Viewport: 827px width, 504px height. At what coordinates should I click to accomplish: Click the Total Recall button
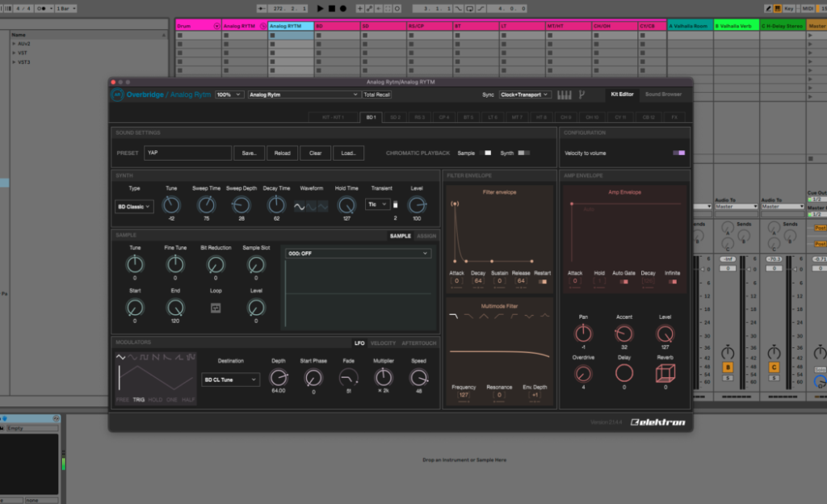[x=376, y=94]
